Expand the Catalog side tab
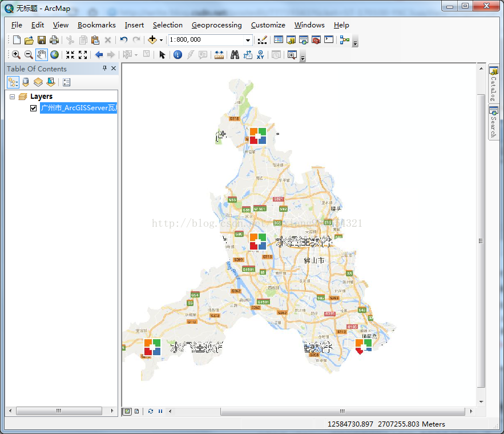Viewport: 504px width, 434px height. [x=493, y=83]
